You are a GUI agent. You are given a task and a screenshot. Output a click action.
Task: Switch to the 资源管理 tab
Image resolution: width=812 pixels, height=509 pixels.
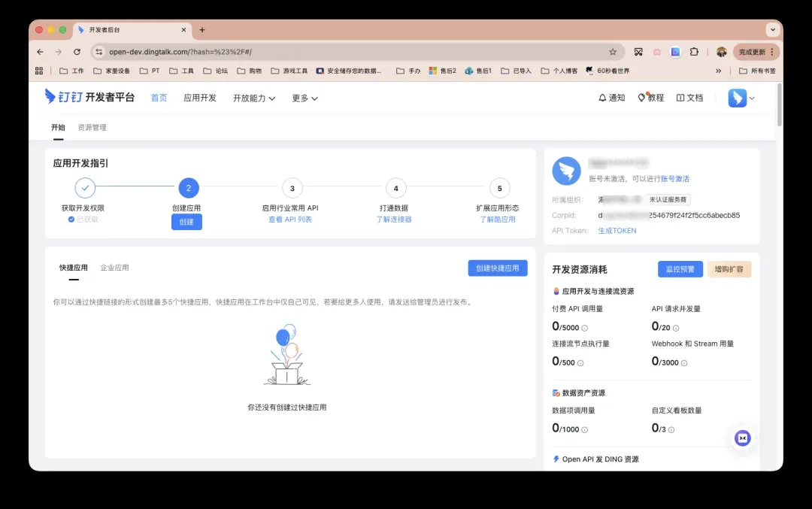[x=92, y=128]
